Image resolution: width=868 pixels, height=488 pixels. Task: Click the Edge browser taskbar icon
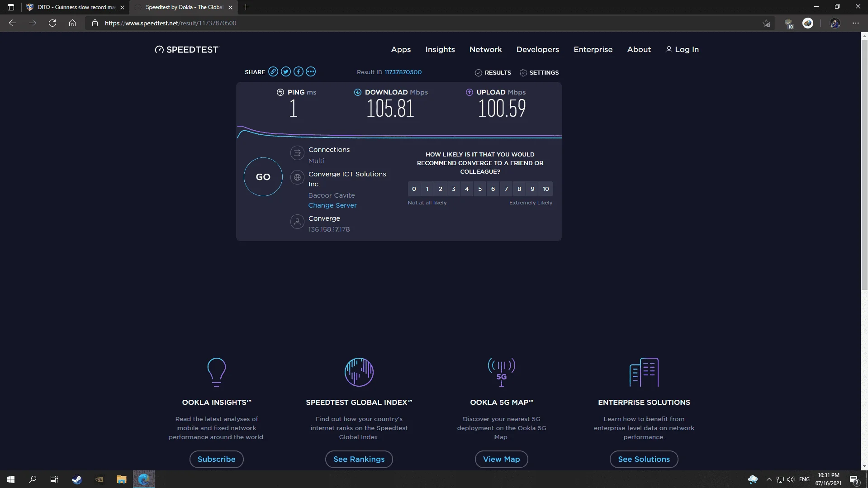coord(144,479)
